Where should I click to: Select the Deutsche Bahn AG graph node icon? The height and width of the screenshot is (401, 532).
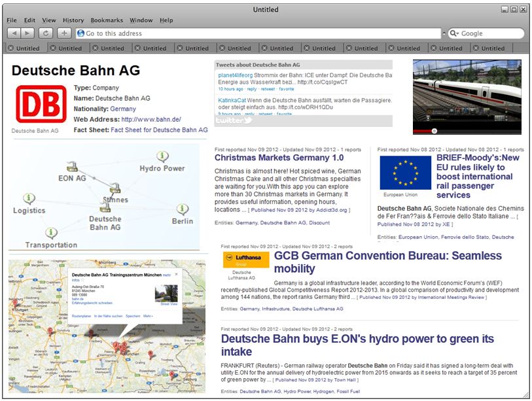click(105, 207)
